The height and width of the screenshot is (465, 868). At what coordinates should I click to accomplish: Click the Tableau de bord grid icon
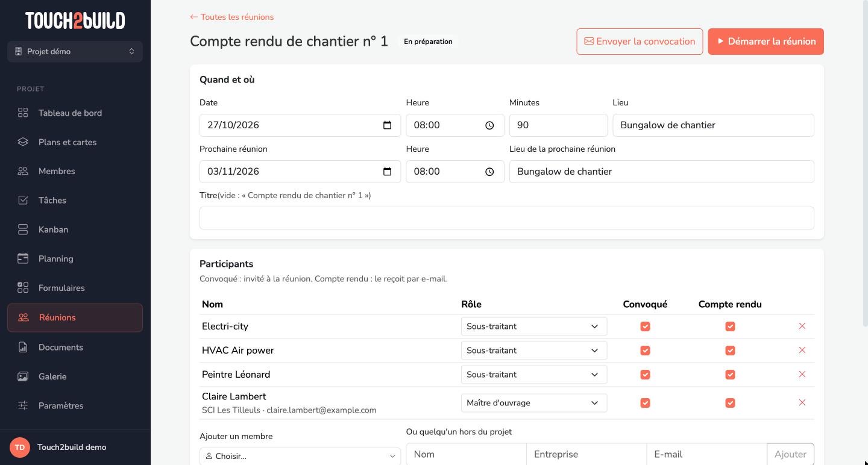point(23,113)
